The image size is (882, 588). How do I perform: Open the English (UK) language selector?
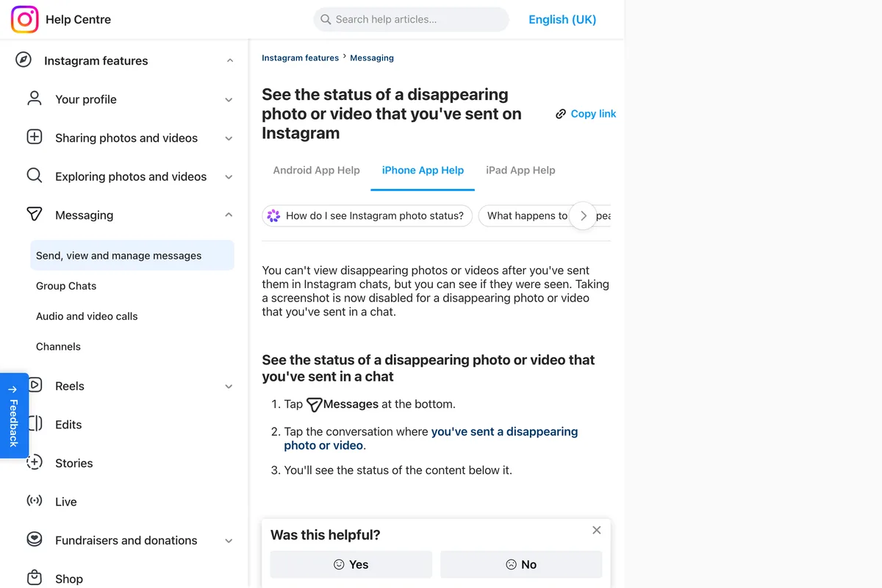click(562, 20)
